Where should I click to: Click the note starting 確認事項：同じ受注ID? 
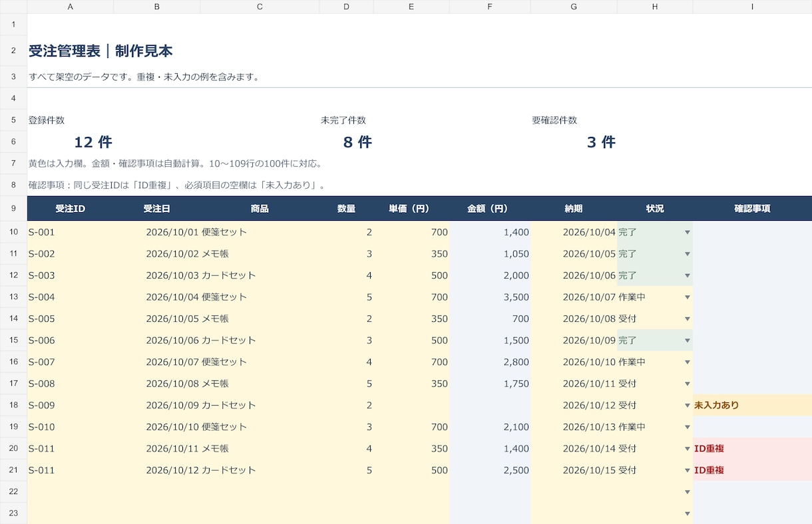[177, 185]
